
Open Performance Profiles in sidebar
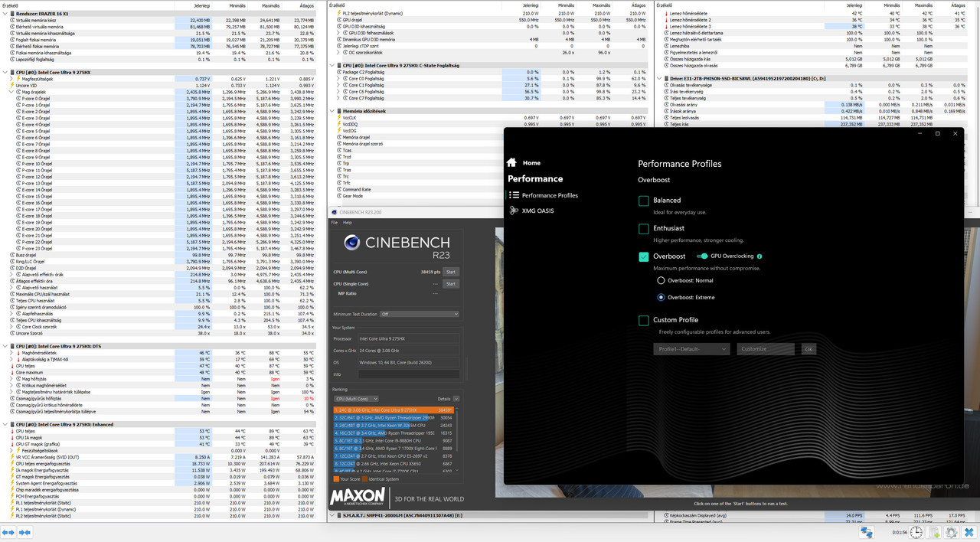pyautogui.click(x=543, y=195)
